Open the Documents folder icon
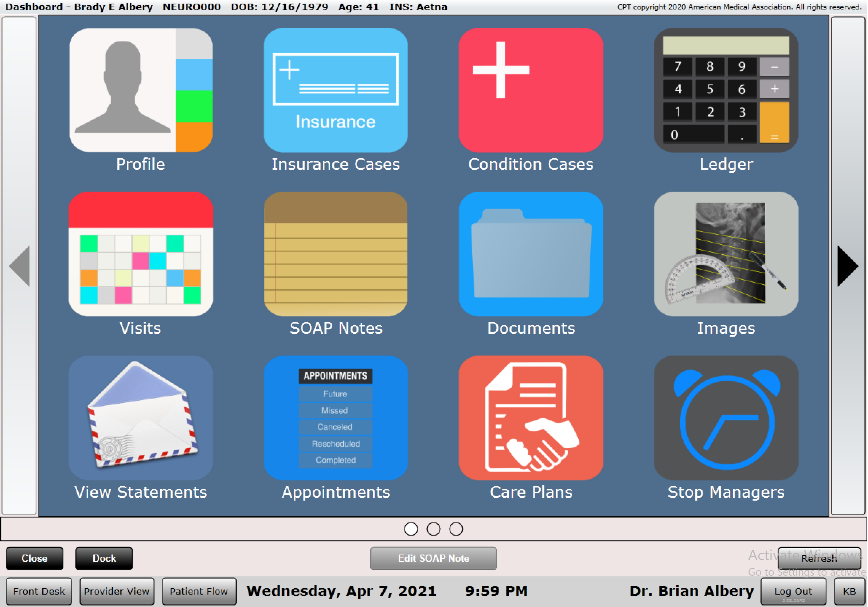Viewport: 868px width, 607px height. [x=531, y=254]
